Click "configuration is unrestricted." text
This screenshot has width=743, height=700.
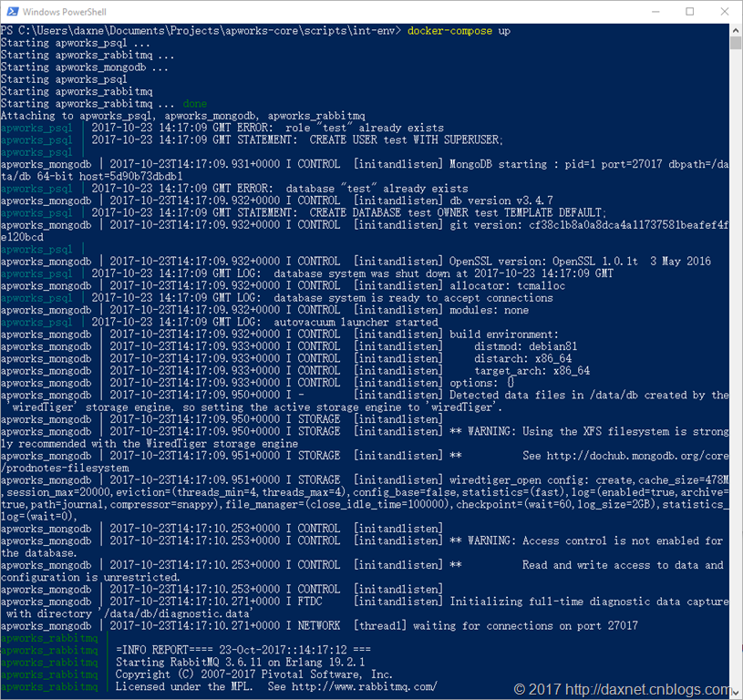pyautogui.click(x=90, y=577)
